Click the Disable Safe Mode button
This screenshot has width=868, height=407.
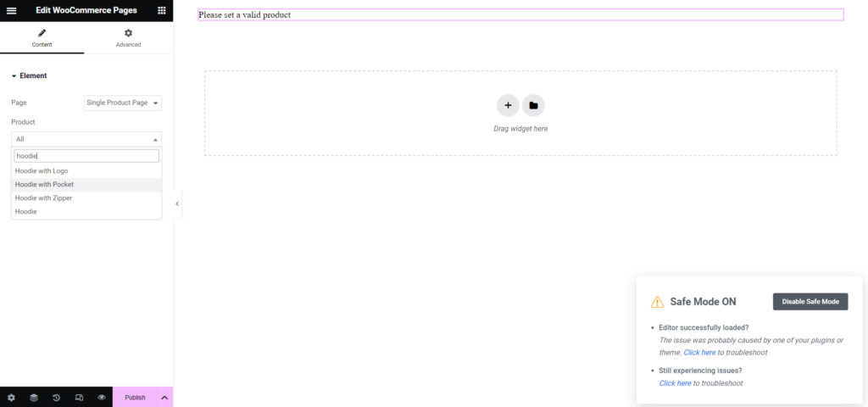[x=810, y=302]
